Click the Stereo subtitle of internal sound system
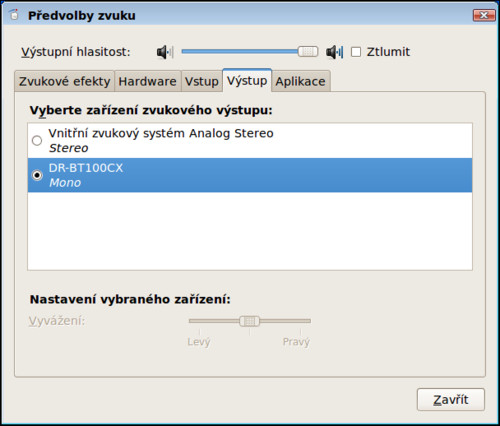 click(x=69, y=148)
